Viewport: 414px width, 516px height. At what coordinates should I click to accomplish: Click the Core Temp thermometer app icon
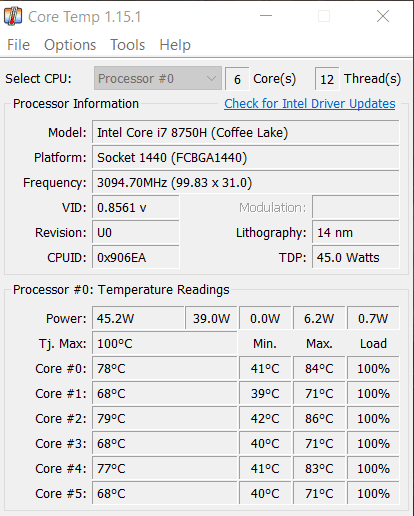[13, 16]
